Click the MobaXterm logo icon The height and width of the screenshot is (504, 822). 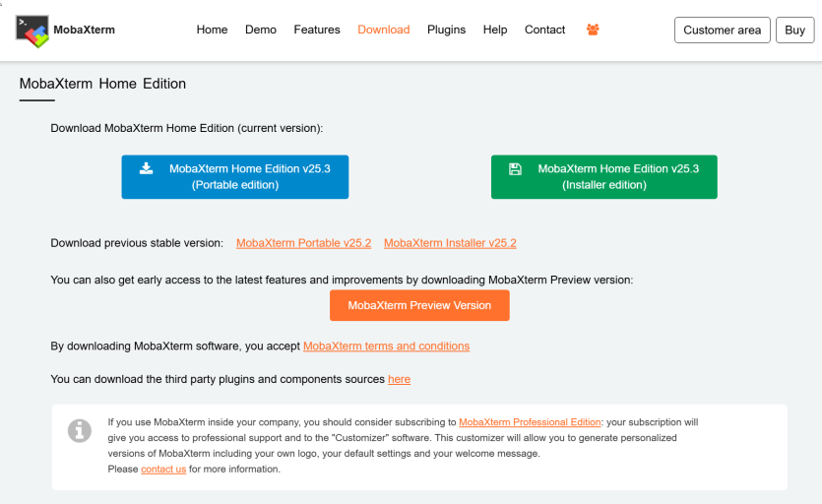(x=32, y=31)
